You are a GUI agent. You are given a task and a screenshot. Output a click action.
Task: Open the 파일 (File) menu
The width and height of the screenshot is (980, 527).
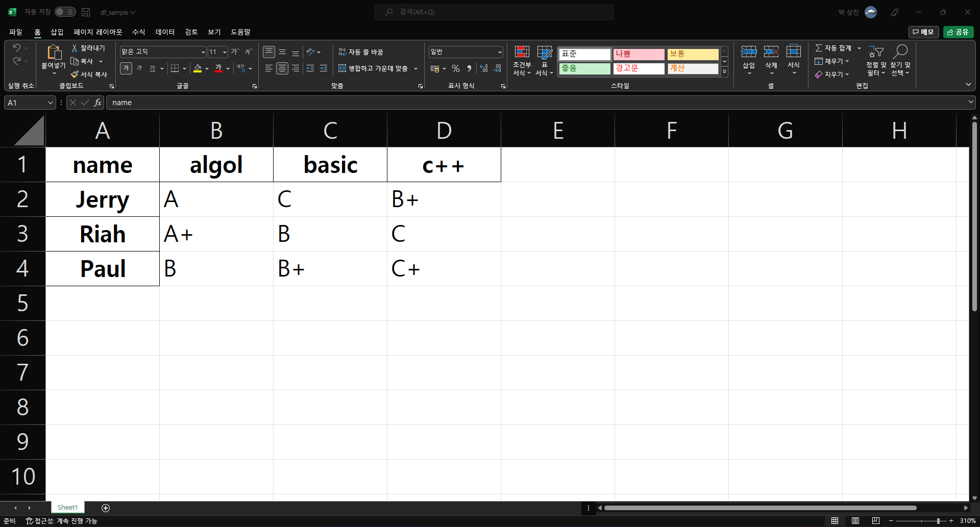16,32
